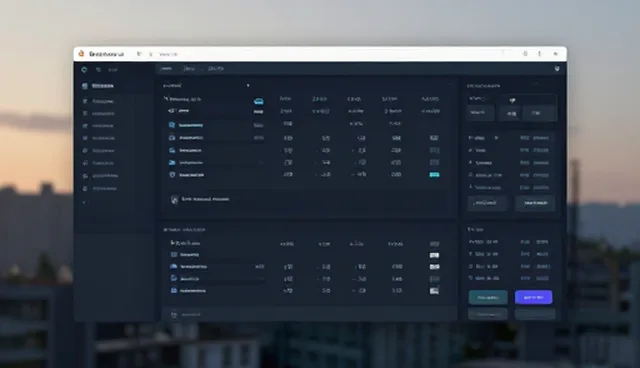Viewport: 640px width, 368px height.
Task: Collapse the left sidebar with the bottom chevron
Action: click(x=84, y=202)
